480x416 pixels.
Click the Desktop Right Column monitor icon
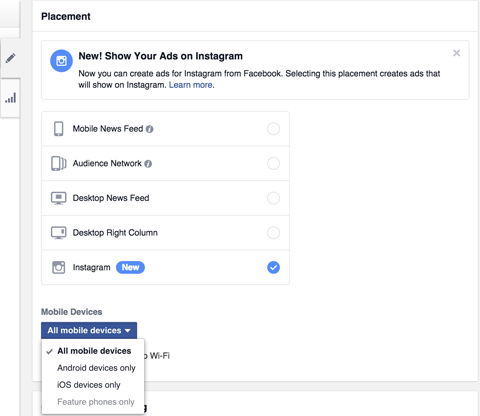point(59,233)
